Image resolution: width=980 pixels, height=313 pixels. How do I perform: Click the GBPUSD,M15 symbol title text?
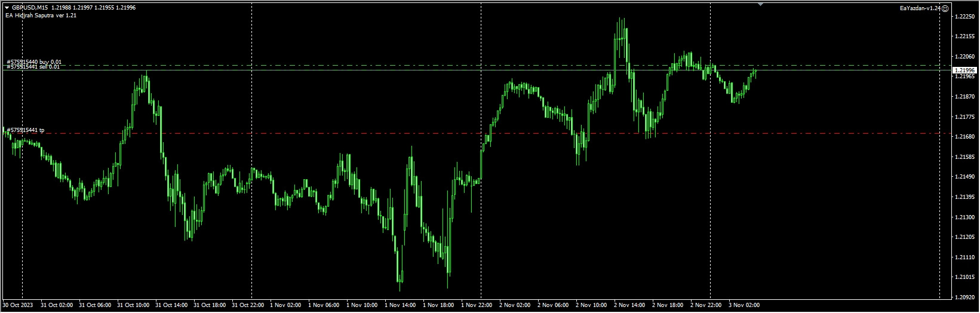[x=30, y=7]
